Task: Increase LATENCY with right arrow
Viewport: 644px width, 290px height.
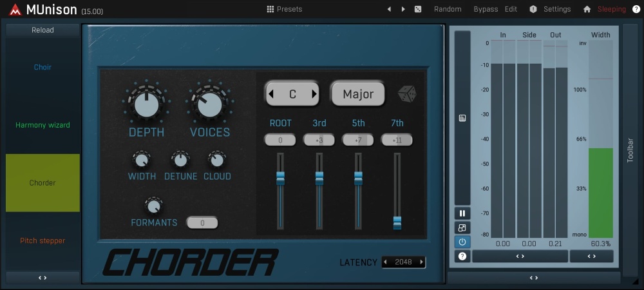Action: [x=421, y=262]
